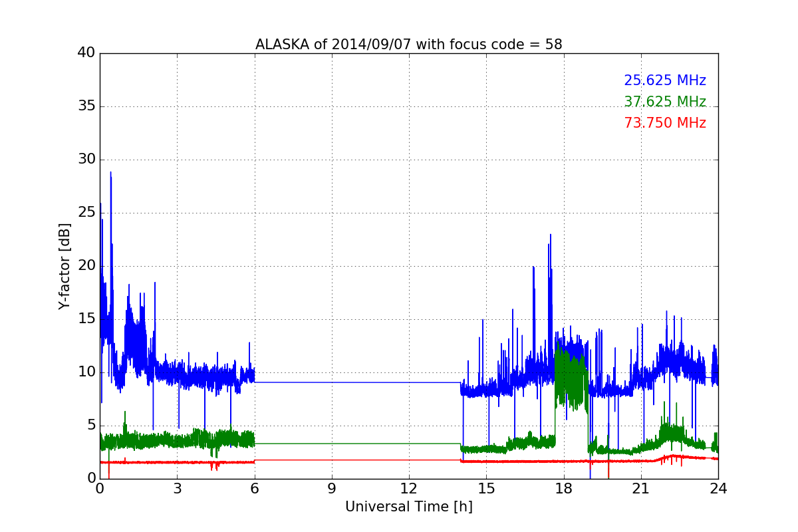
Task: Click the y-axis tick label '20'
Action: 86,266
